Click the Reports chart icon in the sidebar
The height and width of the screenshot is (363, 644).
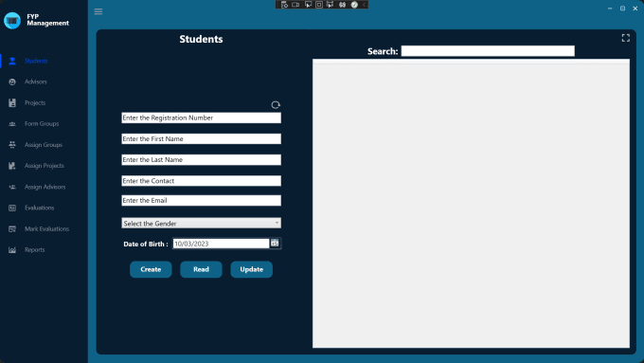[x=12, y=250]
